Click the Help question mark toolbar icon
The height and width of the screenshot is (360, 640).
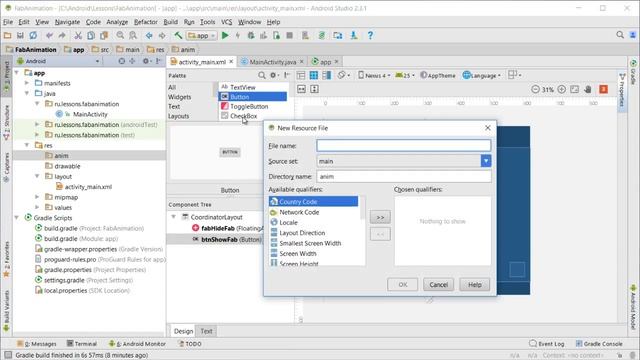coord(370,36)
